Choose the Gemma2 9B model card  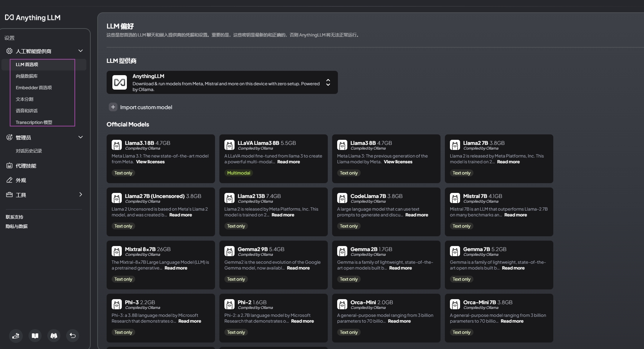(x=273, y=265)
